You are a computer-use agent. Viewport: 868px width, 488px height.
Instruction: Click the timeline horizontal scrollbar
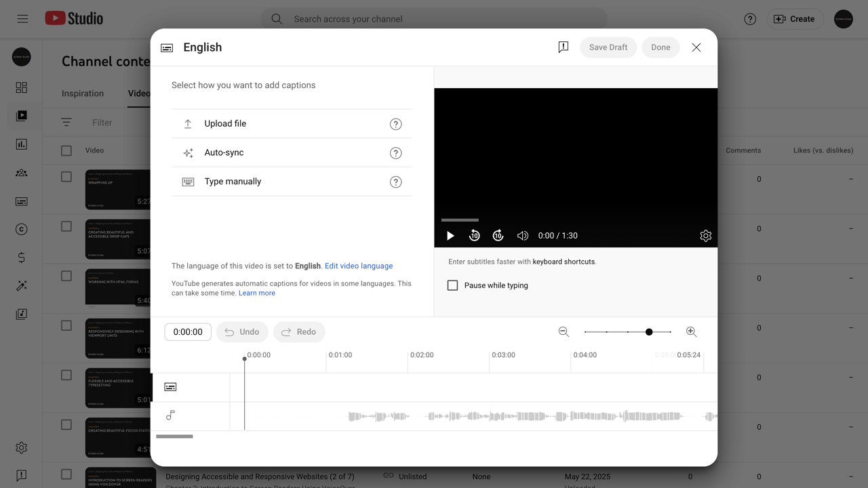click(x=174, y=436)
